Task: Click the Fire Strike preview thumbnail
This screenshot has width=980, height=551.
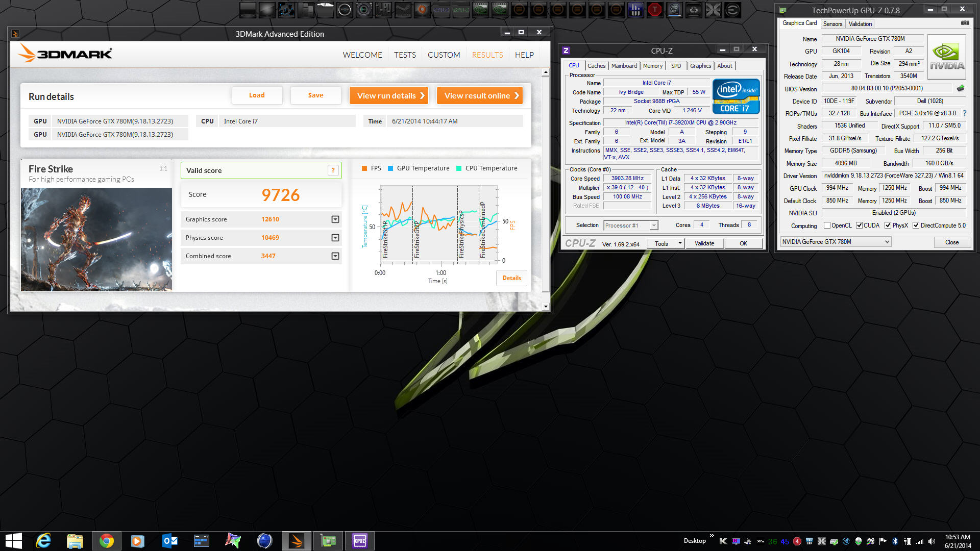Action: (96, 239)
